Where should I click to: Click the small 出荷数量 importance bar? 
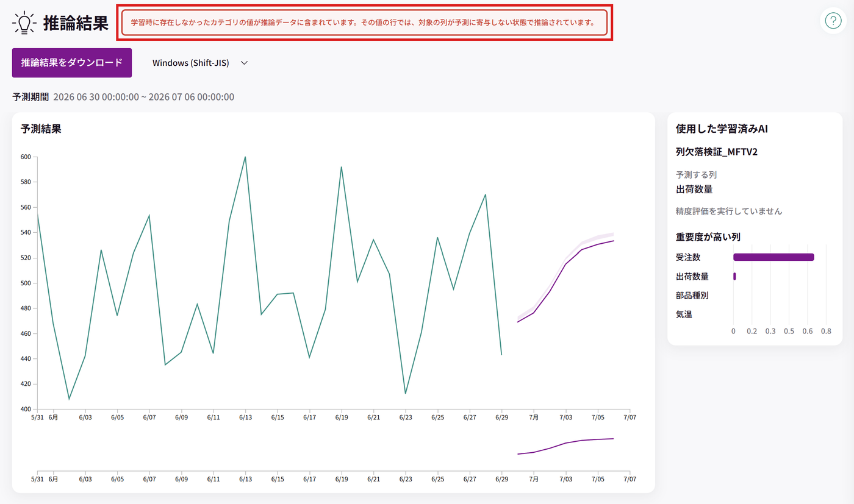pyautogui.click(x=734, y=276)
